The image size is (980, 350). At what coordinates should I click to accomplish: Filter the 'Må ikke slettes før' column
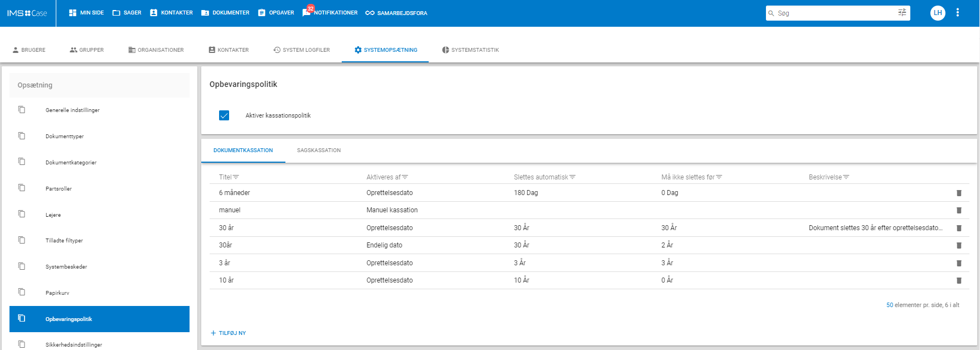[x=719, y=177]
